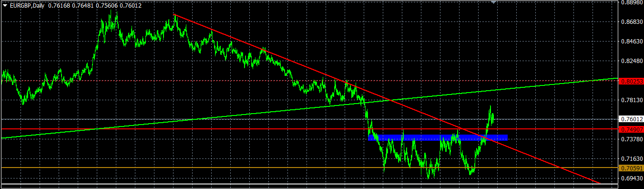This screenshot has width=644, height=189.
Task: Click the 0.82480 value on price scale
Action: (631, 61)
